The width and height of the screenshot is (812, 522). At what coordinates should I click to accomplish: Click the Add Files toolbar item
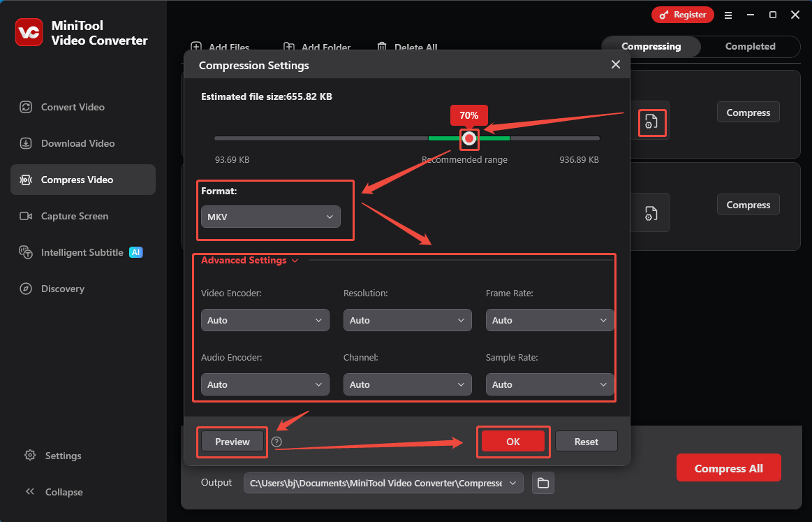pyautogui.click(x=220, y=48)
